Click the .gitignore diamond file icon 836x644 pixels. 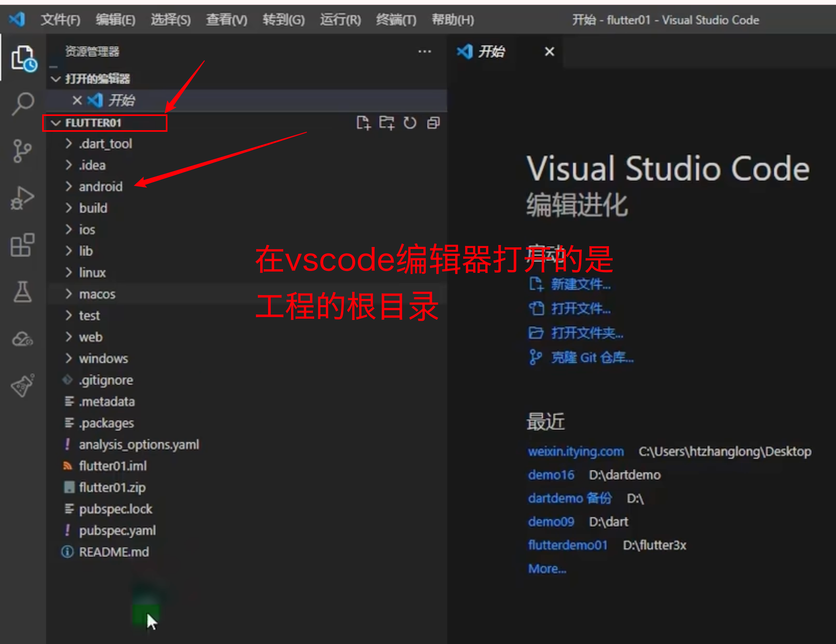pyautogui.click(x=68, y=380)
